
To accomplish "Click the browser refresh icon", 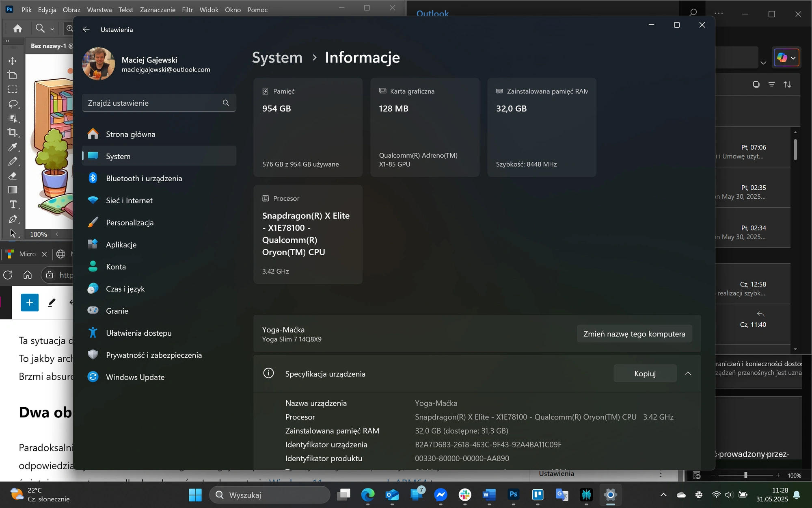I will coord(8,275).
